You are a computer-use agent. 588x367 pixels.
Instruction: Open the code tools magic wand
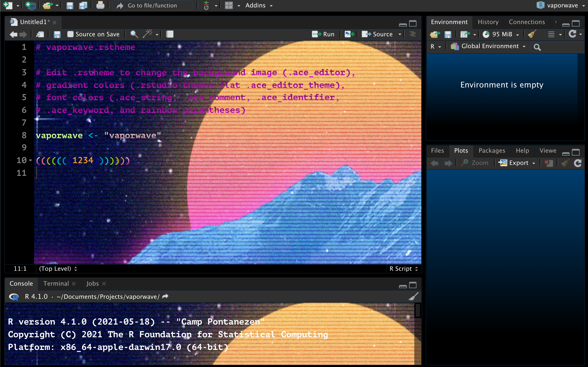[148, 34]
